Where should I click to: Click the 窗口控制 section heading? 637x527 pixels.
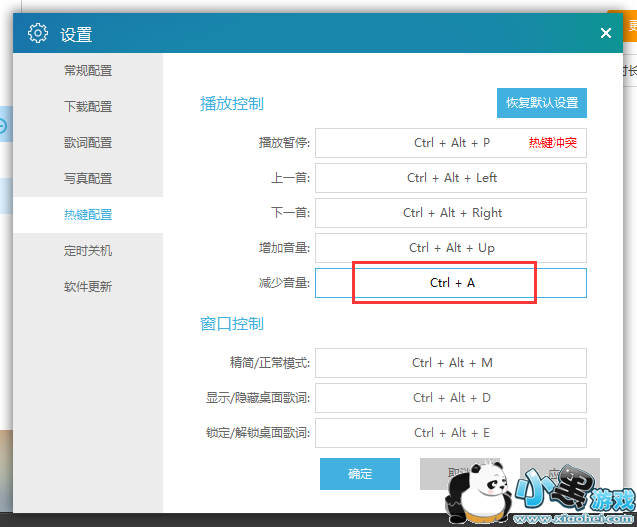click(x=232, y=324)
